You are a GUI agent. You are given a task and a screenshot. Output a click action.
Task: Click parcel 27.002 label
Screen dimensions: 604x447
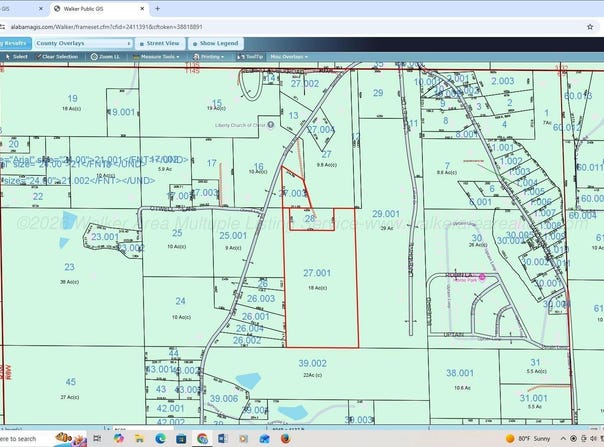(305, 84)
